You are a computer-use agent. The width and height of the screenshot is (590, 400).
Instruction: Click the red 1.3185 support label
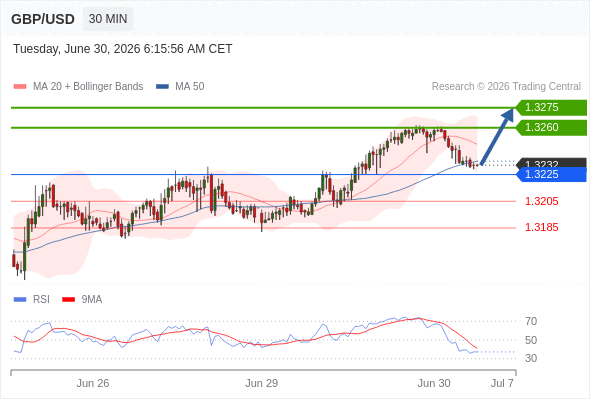pyautogui.click(x=541, y=227)
